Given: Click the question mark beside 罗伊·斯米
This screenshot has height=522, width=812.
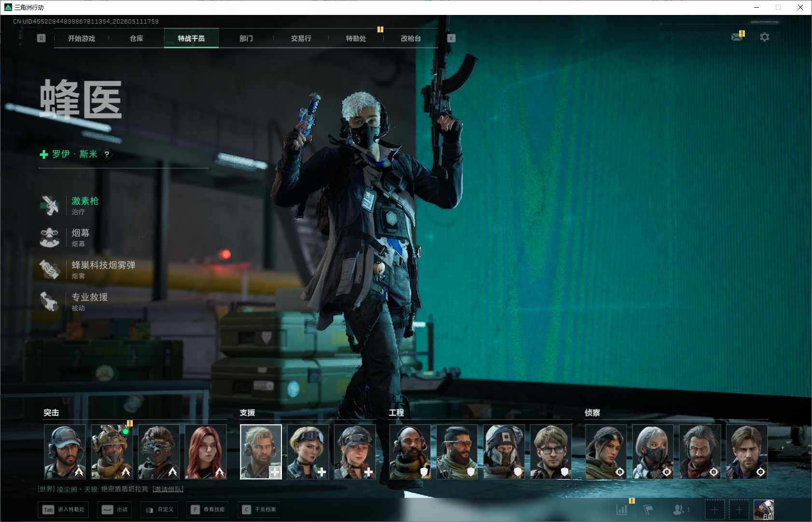Looking at the screenshot, I should tap(107, 154).
